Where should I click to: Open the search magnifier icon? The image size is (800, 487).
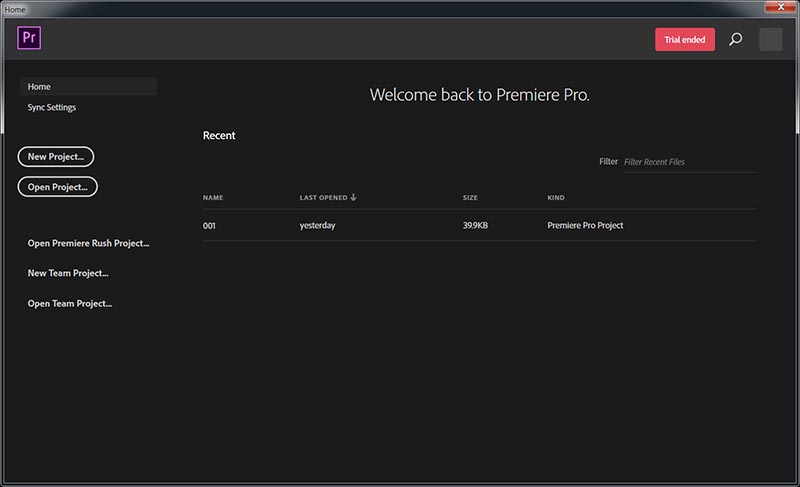point(735,39)
